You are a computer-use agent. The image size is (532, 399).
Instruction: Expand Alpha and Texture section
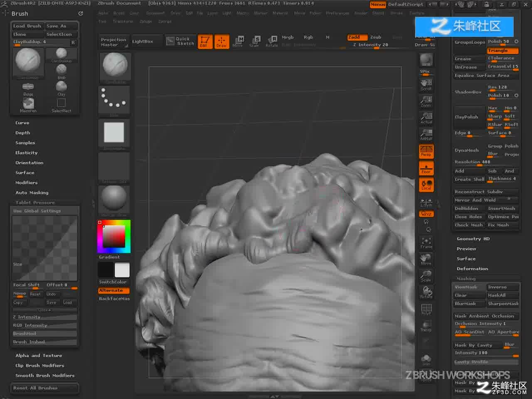click(x=39, y=356)
